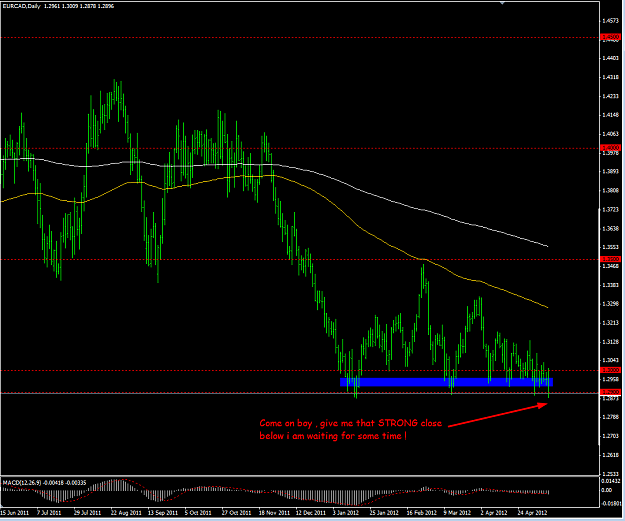Click the 1.4403 price scale value
Image resolution: width=625 pixels, height=521 pixels.
coord(611,58)
